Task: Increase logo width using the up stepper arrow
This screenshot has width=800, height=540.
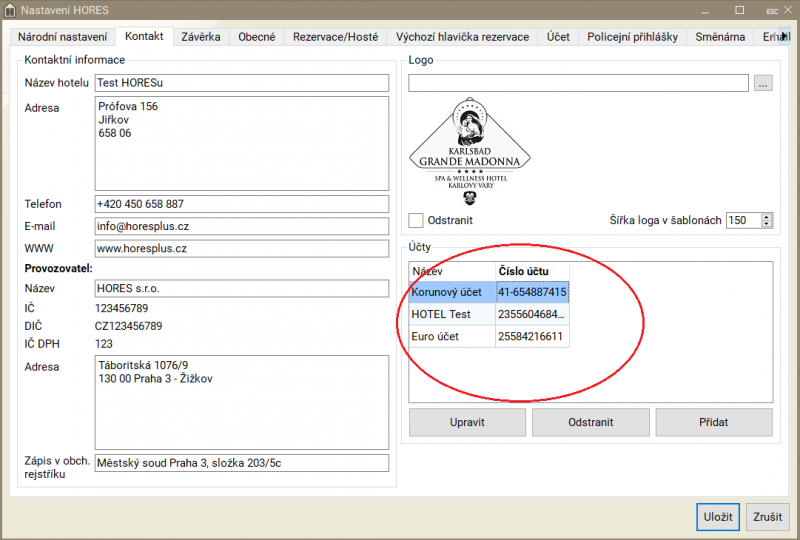Action: (767, 216)
